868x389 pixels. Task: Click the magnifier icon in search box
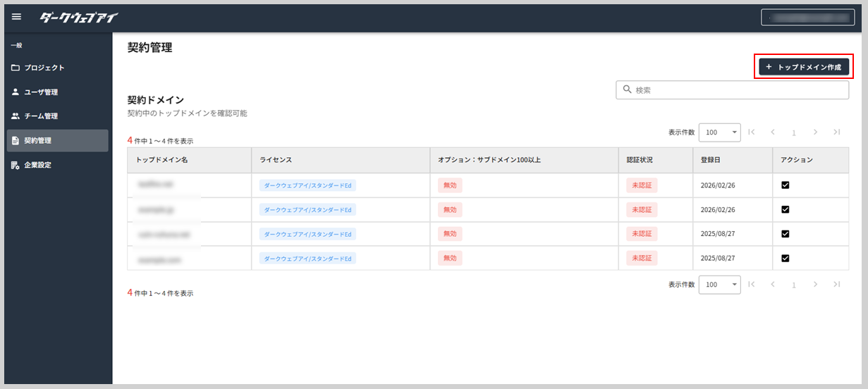tap(627, 89)
